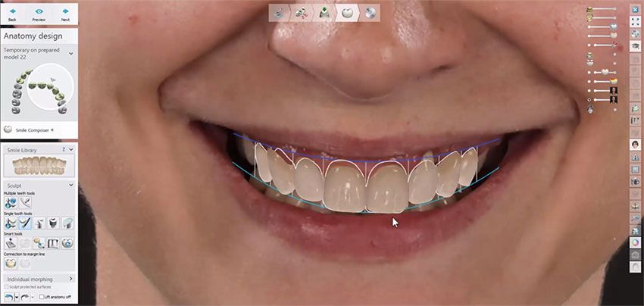Redo the last undone action

pyautogui.click(x=25, y=297)
